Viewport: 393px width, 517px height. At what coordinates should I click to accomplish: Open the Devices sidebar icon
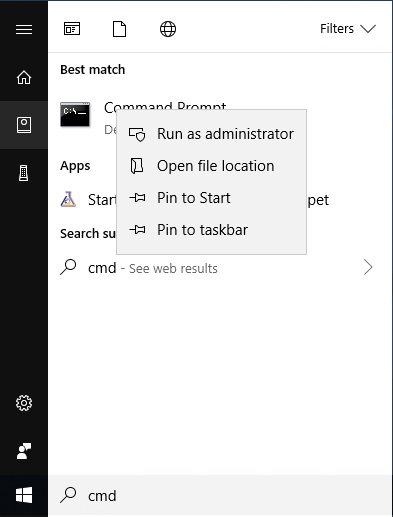(x=24, y=173)
